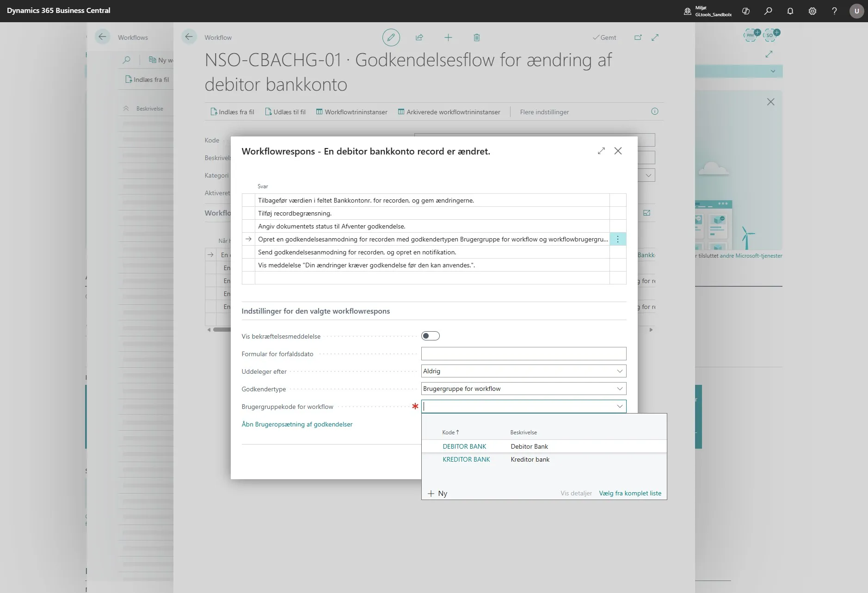Open Workflow page in new window icon
The image size is (868, 593).
pos(638,37)
